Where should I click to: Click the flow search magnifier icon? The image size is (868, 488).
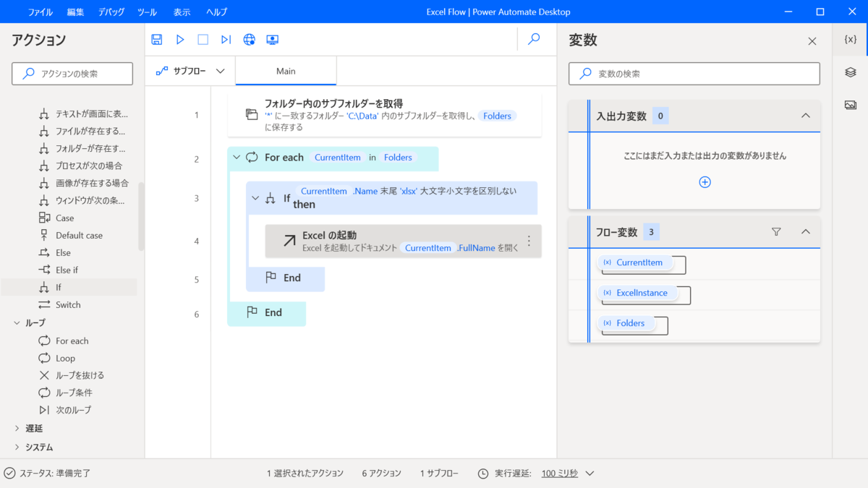[534, 39]
